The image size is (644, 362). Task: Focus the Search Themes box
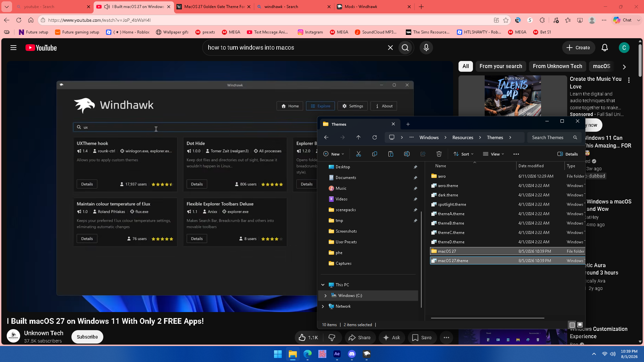point(554,137)
